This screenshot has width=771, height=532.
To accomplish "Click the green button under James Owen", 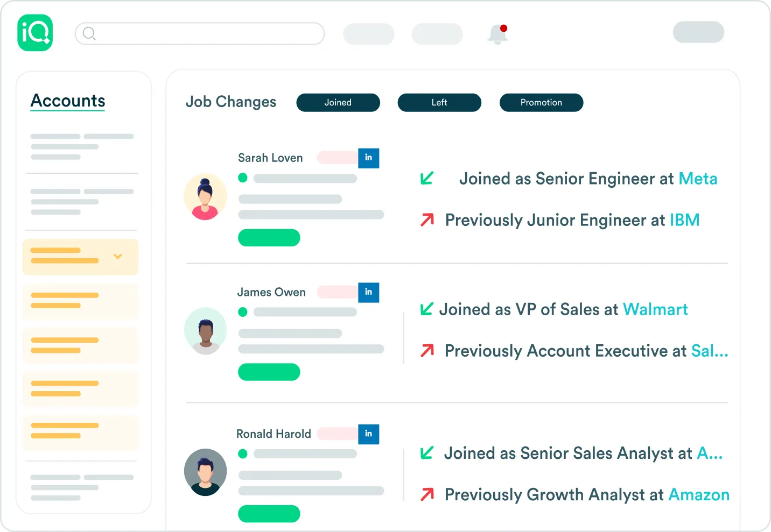I will coord(269,372).
